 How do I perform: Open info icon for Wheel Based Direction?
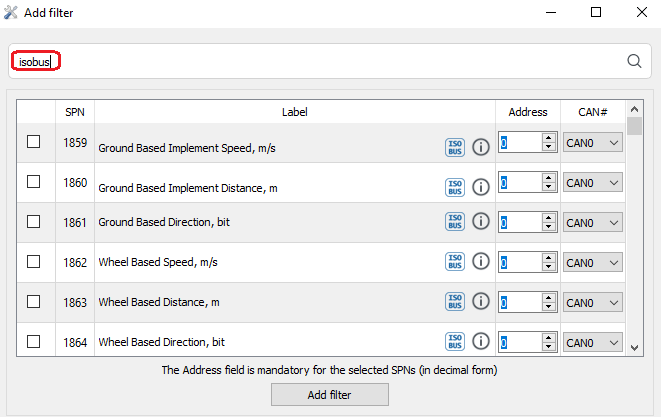click(x=480, y=342)
